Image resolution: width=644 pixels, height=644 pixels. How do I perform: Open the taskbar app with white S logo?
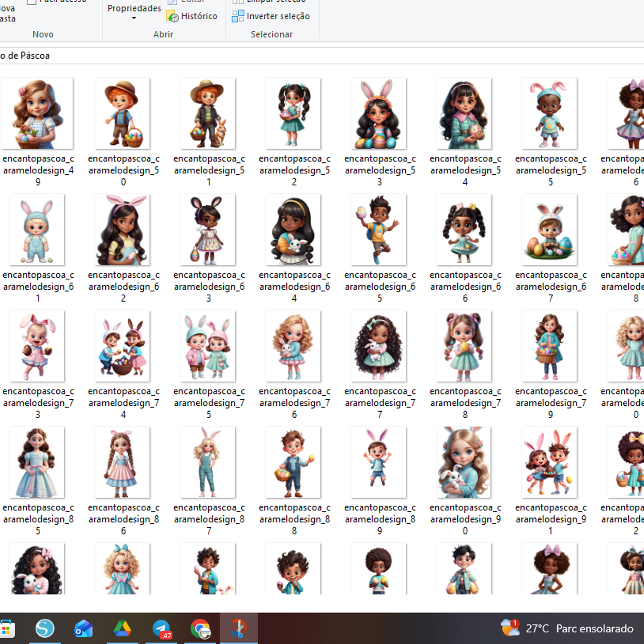[x=45, y=629]
